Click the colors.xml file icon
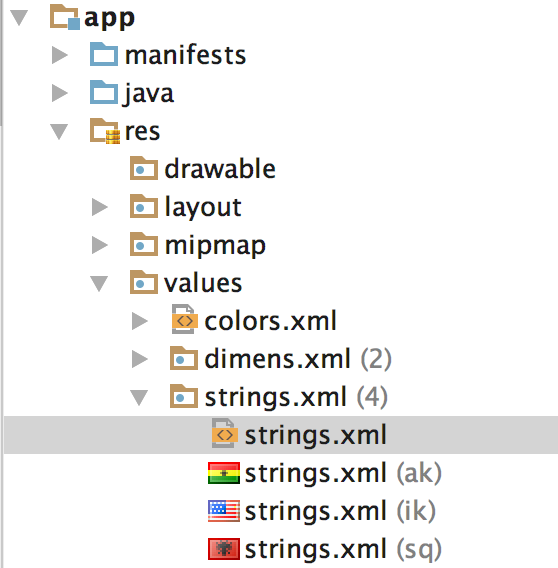 (184, 320)
